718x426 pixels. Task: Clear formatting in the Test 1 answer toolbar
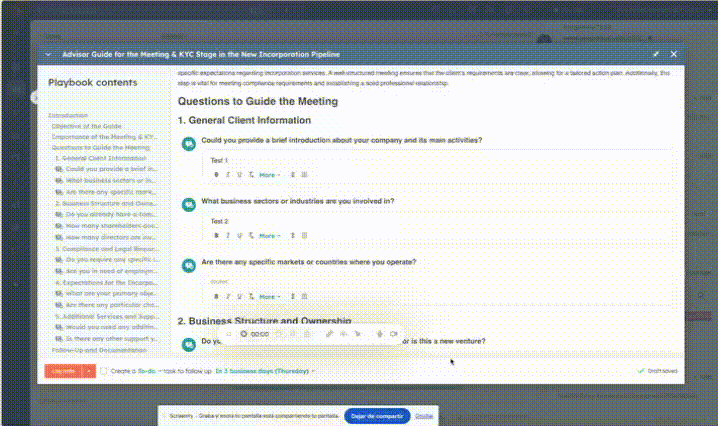click(251, 175)
